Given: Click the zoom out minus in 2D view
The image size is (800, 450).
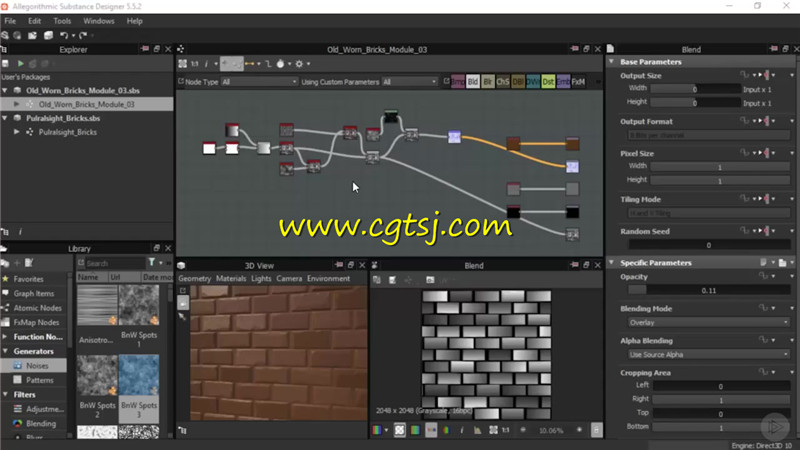Looking at the screenshot, I should tap(523, 430).
